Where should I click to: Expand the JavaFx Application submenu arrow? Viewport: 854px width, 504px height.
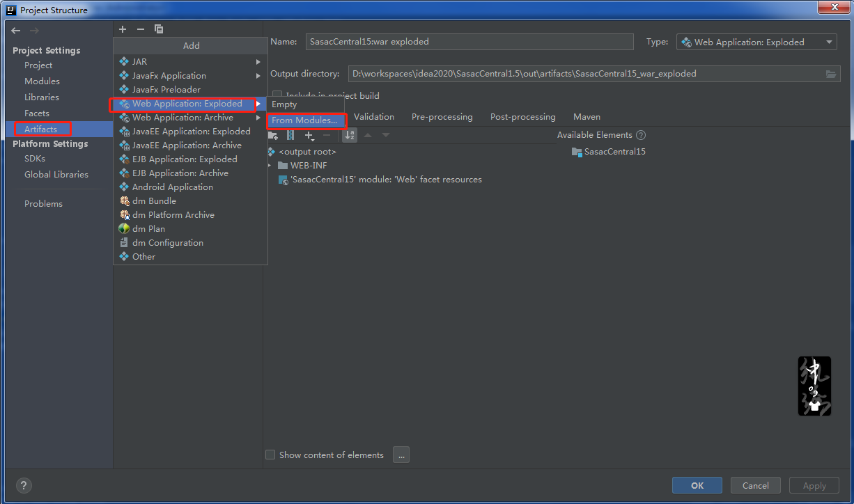coord(258,76)
